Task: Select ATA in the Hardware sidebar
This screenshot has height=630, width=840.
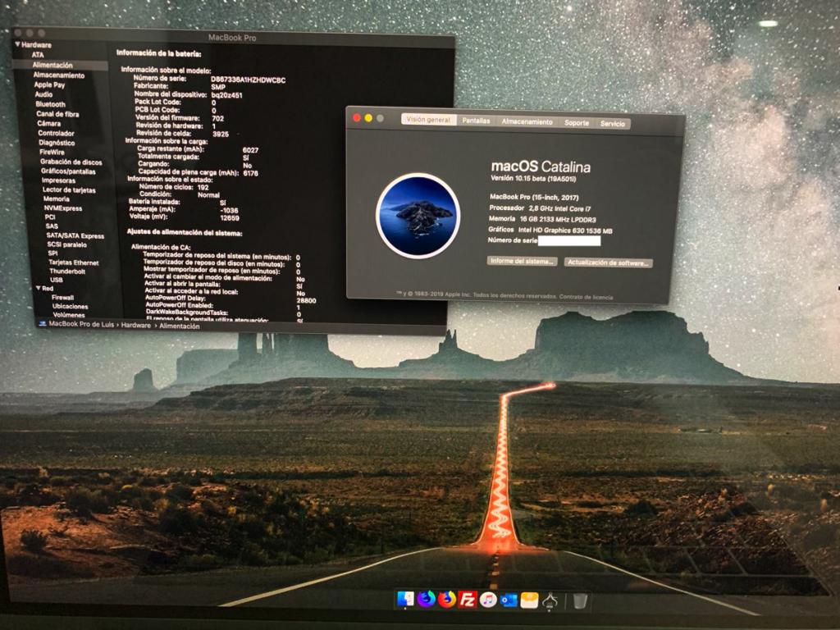Action: [x=38, y=55]
